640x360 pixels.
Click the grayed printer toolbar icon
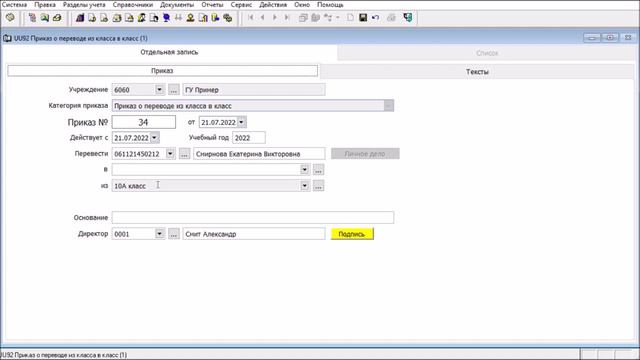[391, 18]
